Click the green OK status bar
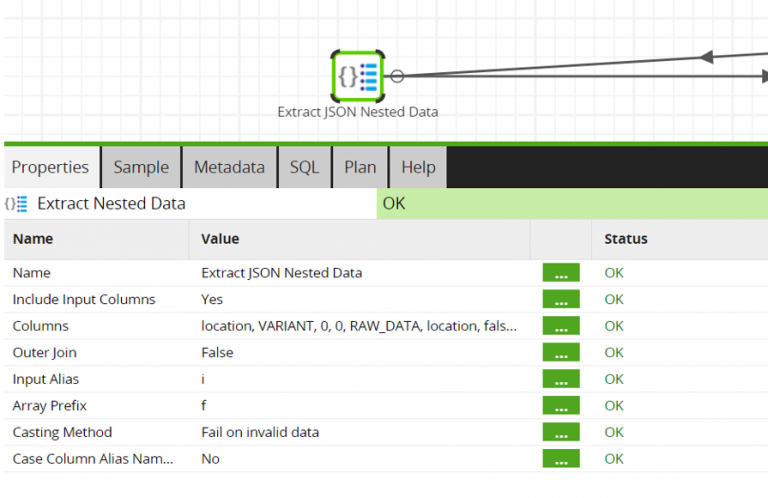Viewport: 768px width, 498px height. coord(572,204)
